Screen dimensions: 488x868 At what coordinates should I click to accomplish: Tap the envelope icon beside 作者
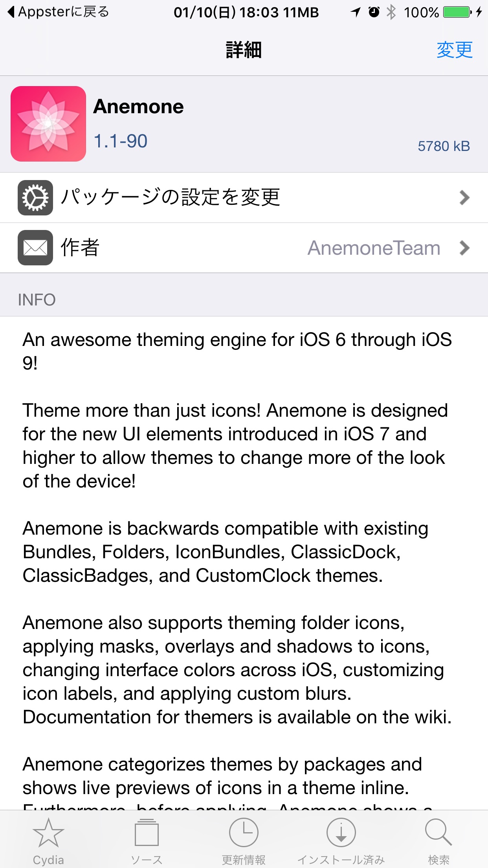[35, 248]
